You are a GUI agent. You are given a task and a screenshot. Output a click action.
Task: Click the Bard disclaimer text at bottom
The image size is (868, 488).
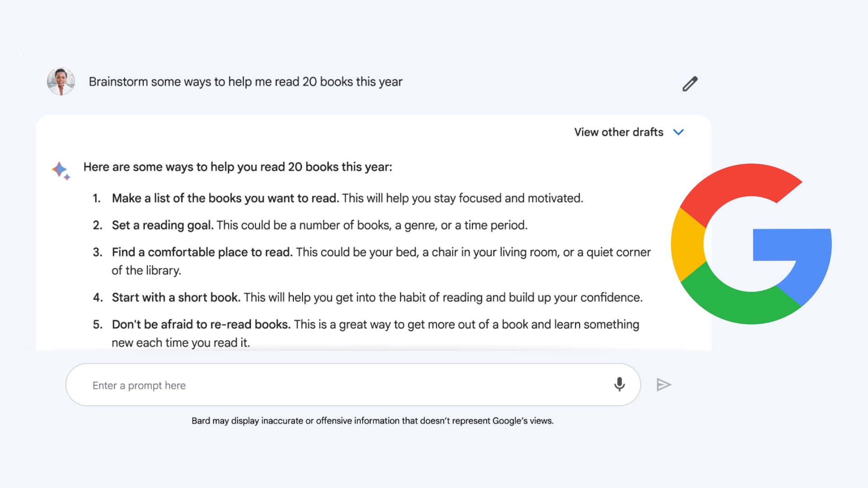(x=373, y=421)
